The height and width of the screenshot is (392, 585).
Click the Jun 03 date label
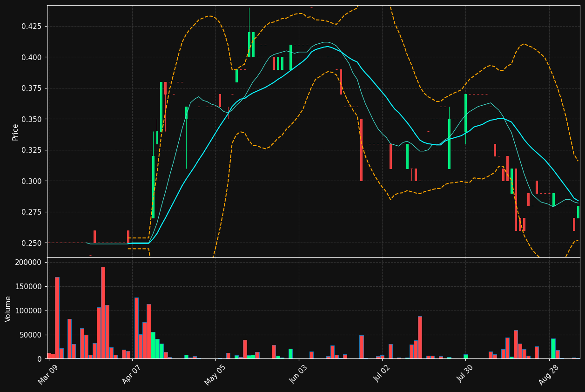pyautogui.click(x=298, y=374)
